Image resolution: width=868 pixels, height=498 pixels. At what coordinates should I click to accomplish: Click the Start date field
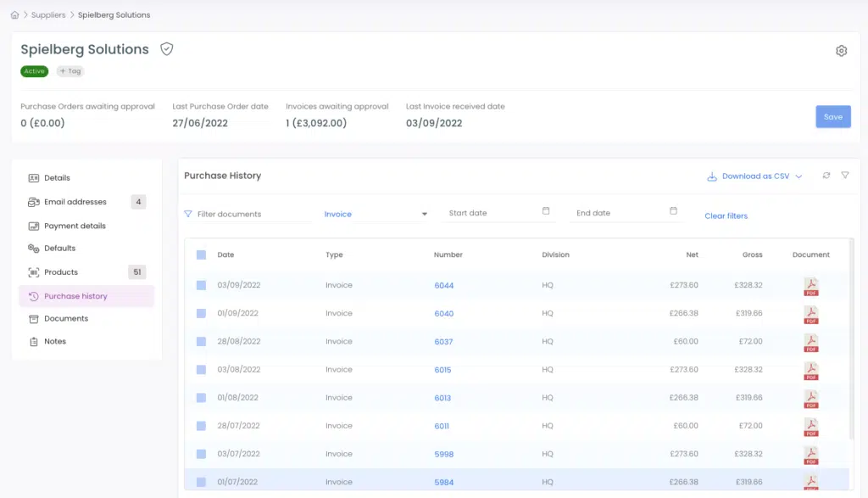tap(498, 213)
